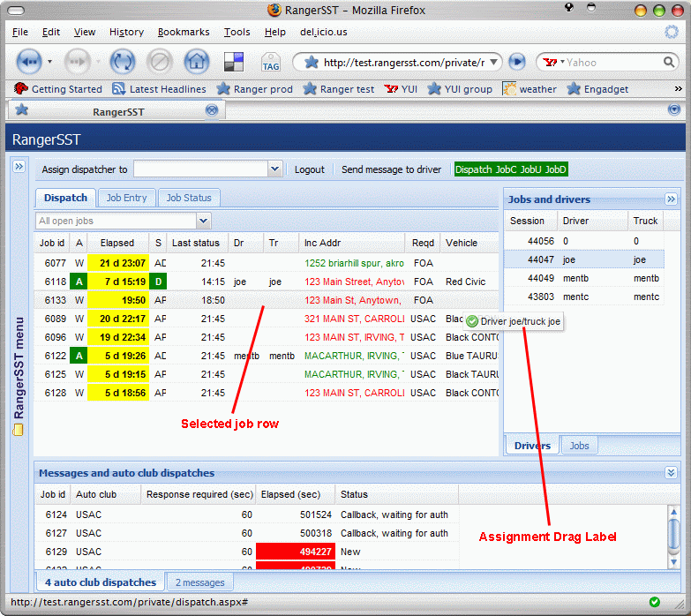This screenshot has width=691, height=616.
Task: Open the Bookmarks menu
Action: coord(184,32)
